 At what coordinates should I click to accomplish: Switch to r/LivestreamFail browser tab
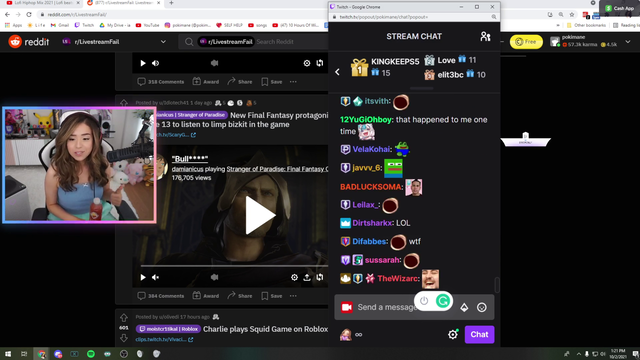[x=124, y=3]
